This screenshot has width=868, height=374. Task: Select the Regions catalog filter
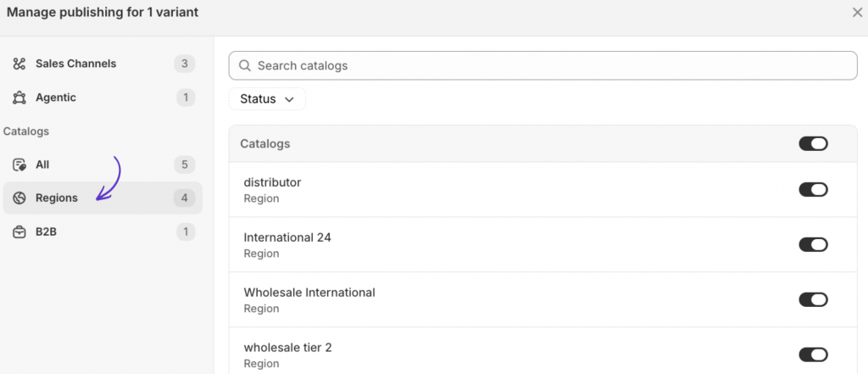pos(103,198)
